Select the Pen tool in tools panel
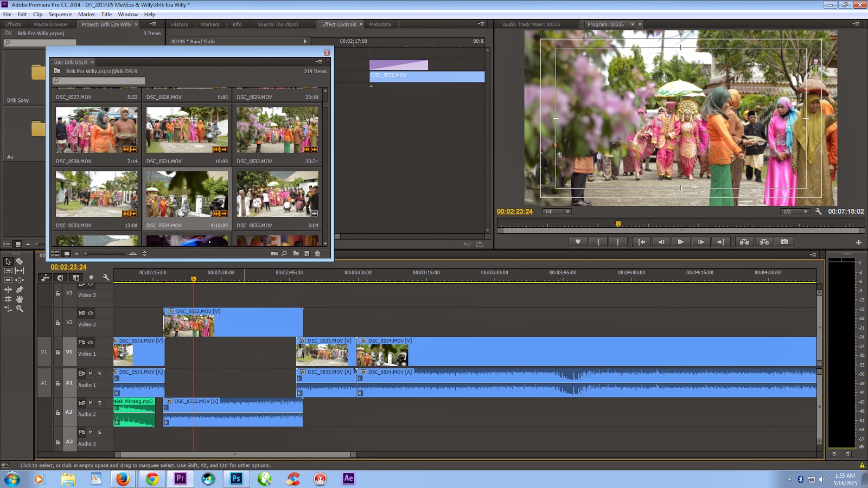The image size is (868, 488). click(20, 290)
